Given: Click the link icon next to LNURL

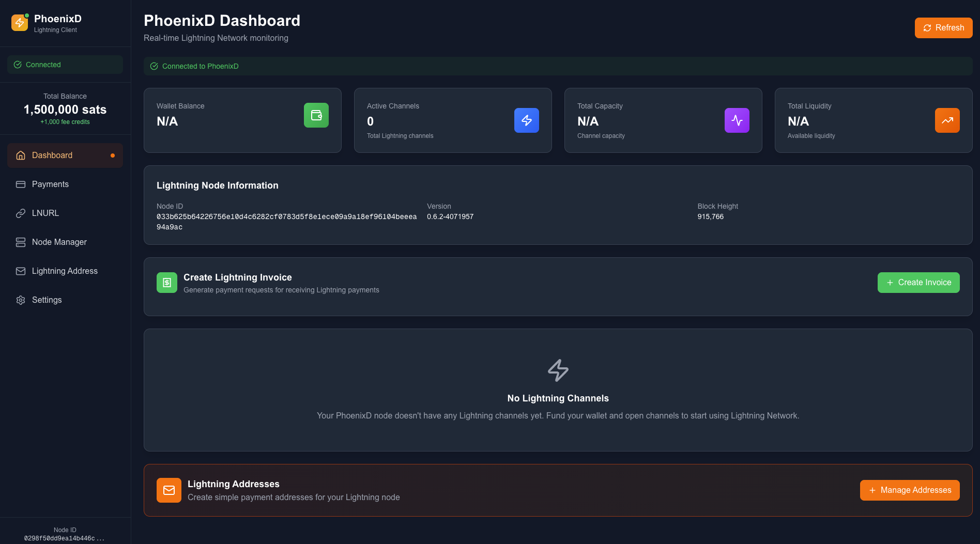Looking at the screenshot, I should tap(21, 213).
